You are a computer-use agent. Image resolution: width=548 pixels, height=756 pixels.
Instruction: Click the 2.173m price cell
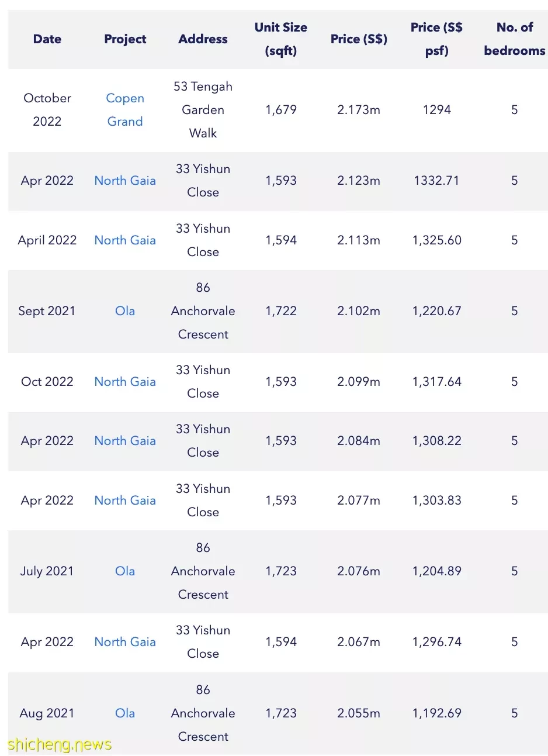359,110
